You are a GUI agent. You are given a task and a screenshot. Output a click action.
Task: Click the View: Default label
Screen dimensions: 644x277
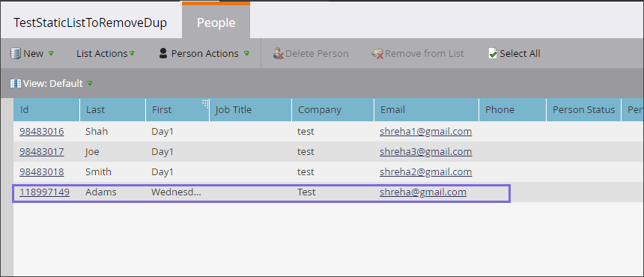coord(53,83)
